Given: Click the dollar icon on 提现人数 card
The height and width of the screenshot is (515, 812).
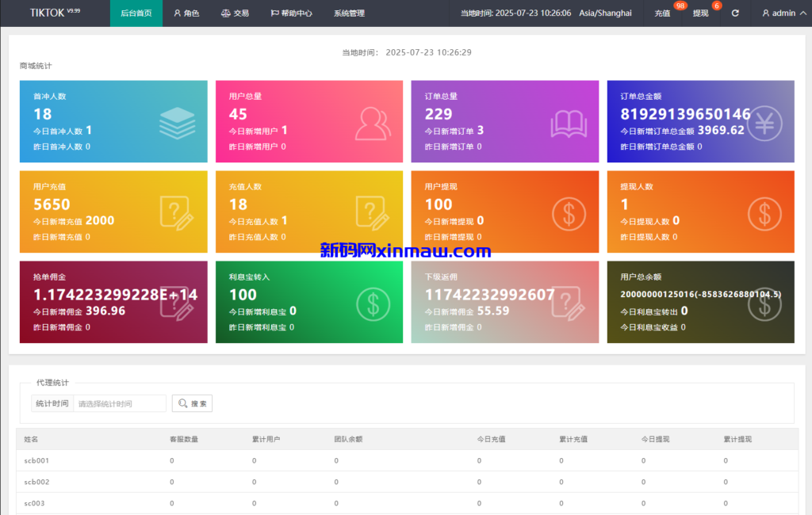Looking at the screenshot, I should 764,213.
